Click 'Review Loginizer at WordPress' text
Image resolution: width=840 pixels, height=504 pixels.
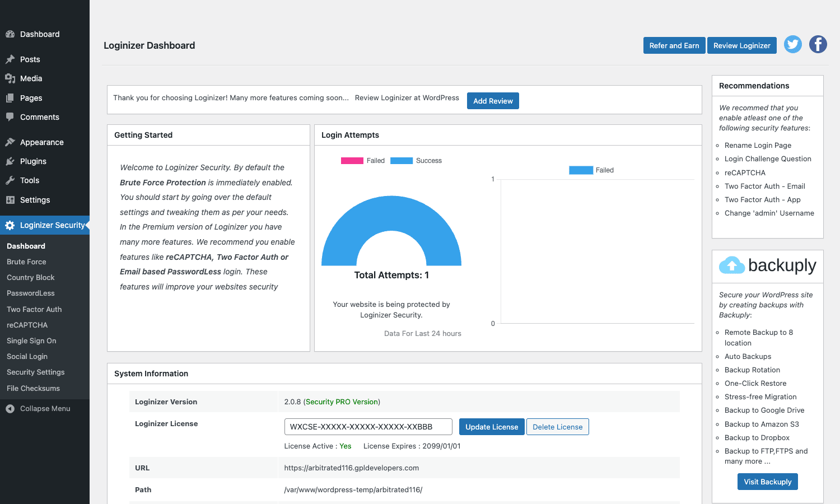click(x=407, y=97)
